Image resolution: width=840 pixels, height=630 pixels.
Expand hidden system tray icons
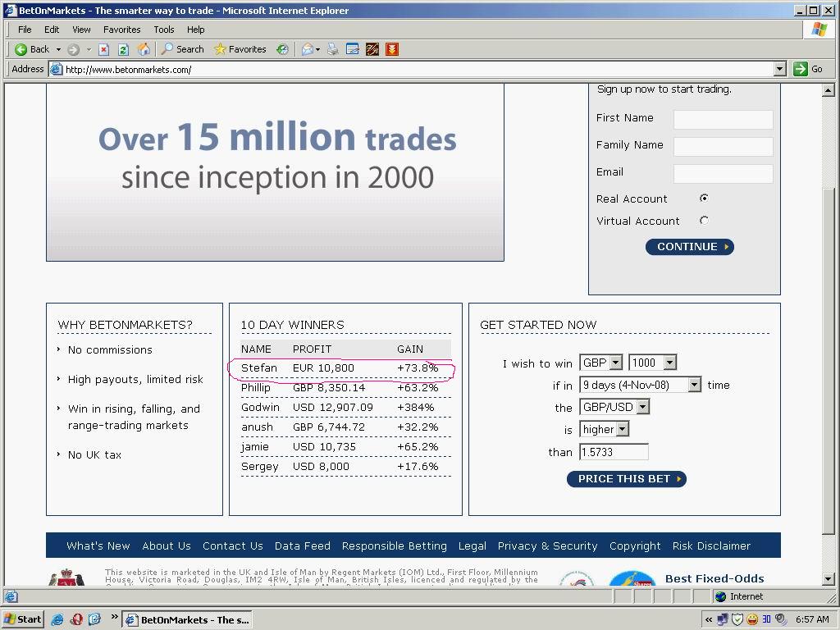(x=709, y=620)
